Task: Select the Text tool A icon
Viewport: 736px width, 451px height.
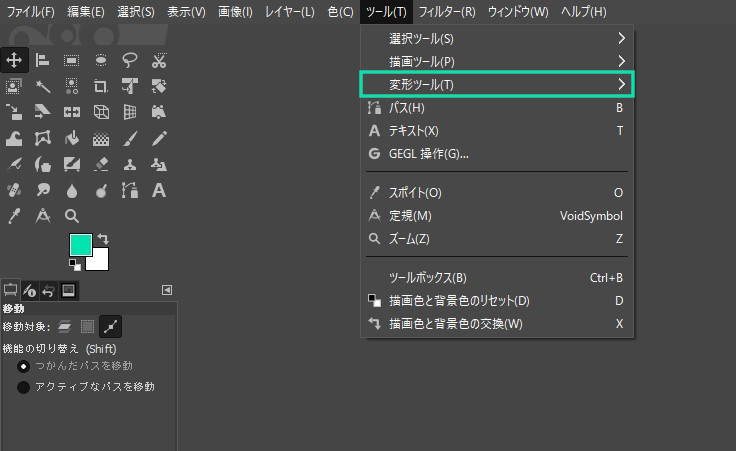Action: [x=159, y=191]
